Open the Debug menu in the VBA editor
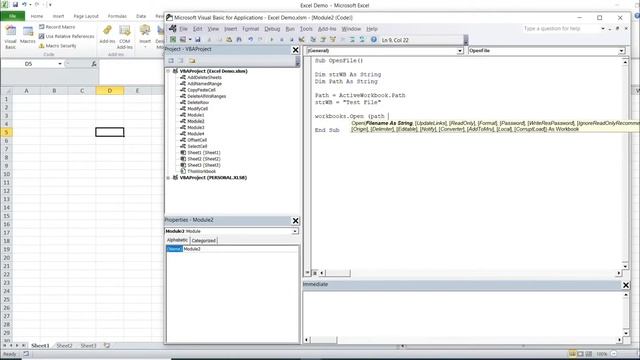 pos(272,29)
